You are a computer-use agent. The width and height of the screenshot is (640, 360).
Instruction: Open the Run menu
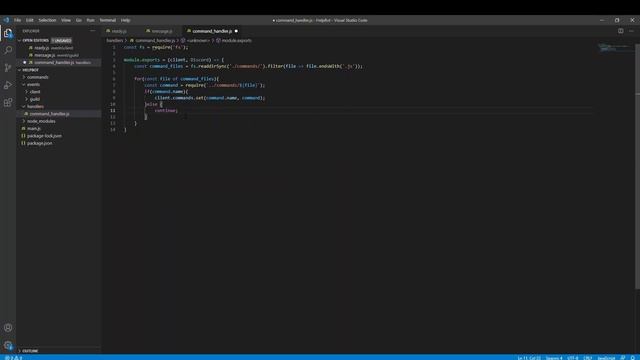tap(90, 20)
